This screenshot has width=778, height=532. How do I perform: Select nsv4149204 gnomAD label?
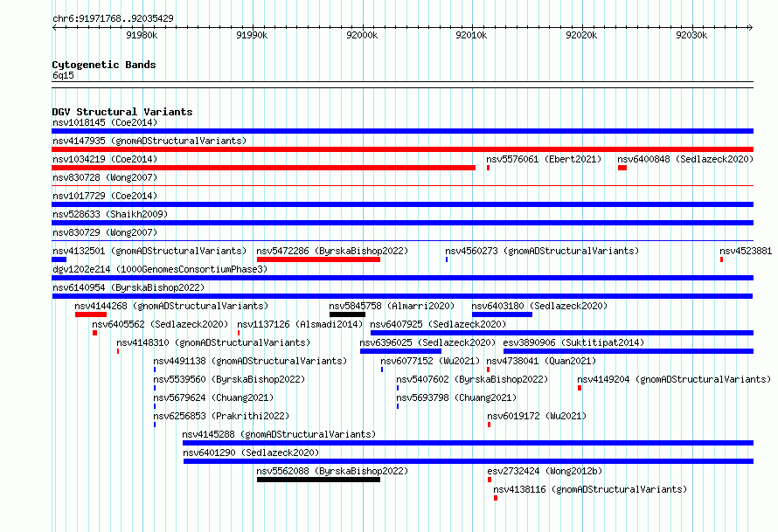[674, 379]
